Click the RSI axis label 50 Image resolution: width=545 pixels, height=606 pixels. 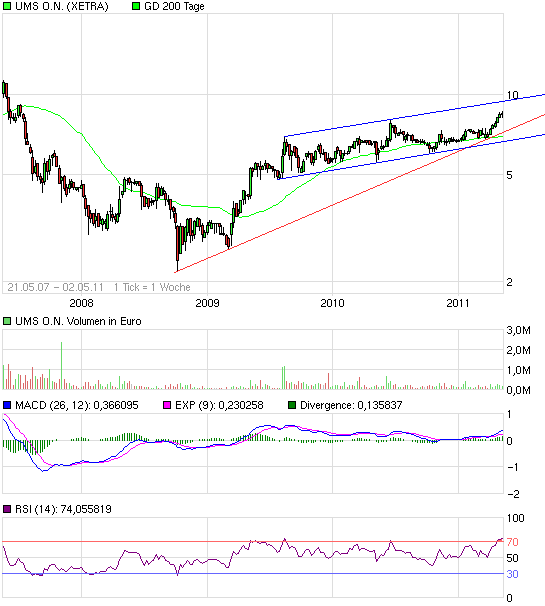[x=513, y=558]
